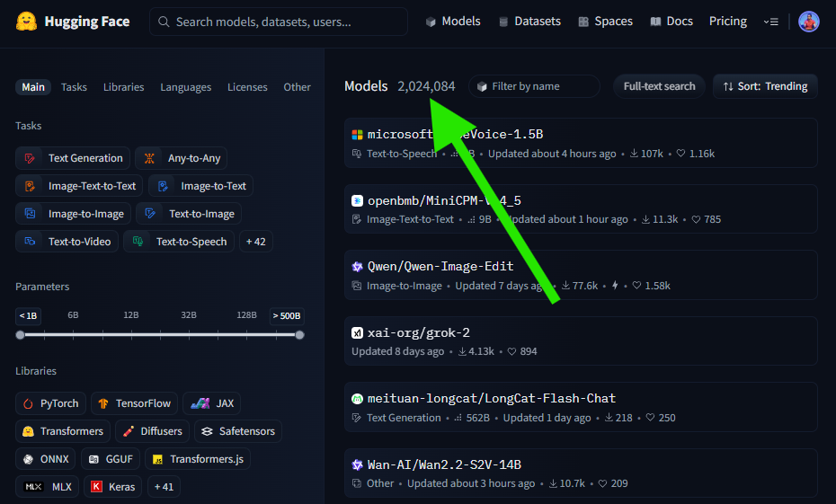Click the TensorFlow logo icon
836x504 pixels.
[103, 404]
